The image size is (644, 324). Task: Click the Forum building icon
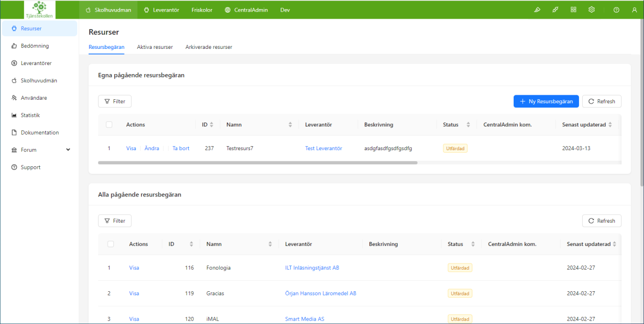point(14,150)
